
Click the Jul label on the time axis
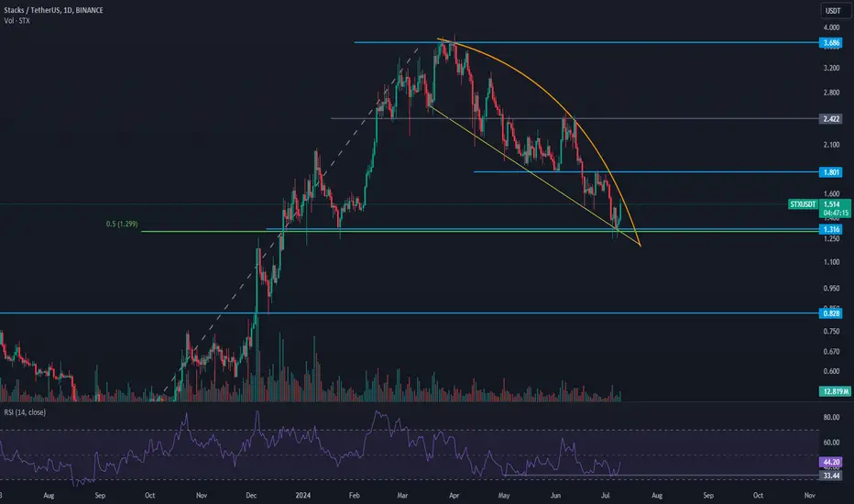(605, 495)
